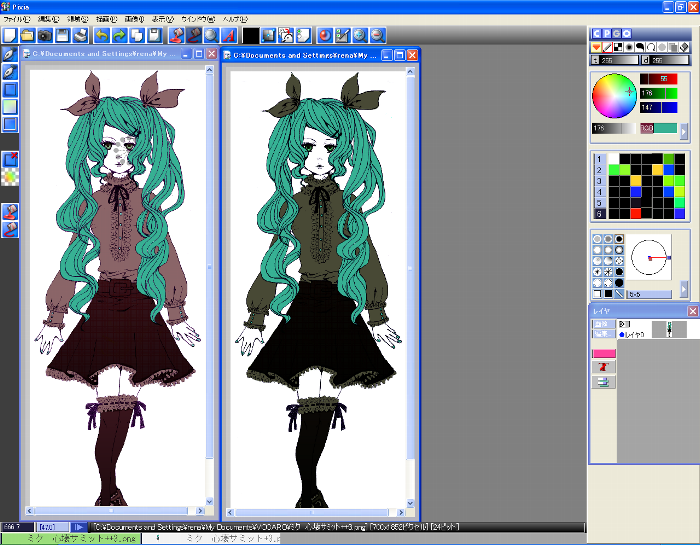Expand the brush panel with arrow button
This screenshot has height=545, width=700.
683,289
